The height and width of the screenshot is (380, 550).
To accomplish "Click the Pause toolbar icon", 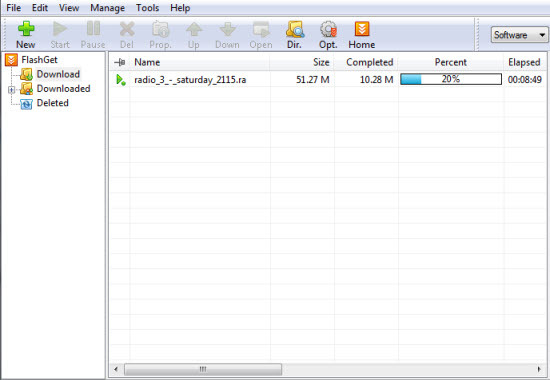I will click(93, 29).
